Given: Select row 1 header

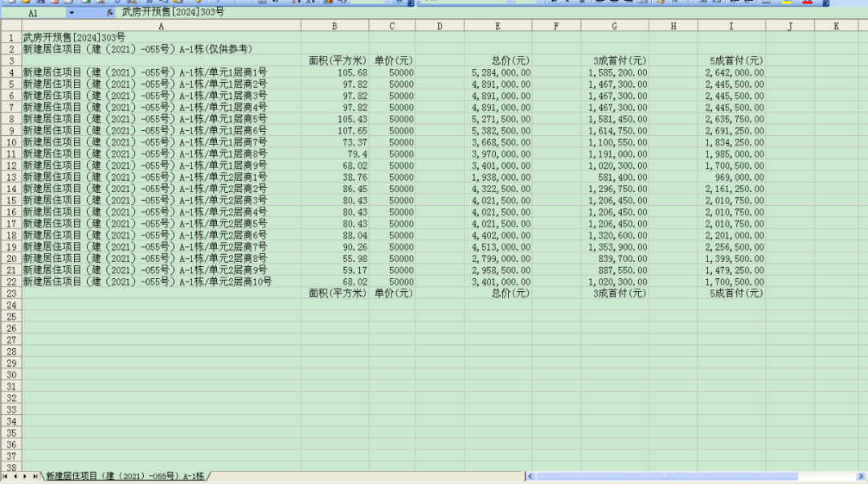Looking at the screenshot, I should 11,38.
